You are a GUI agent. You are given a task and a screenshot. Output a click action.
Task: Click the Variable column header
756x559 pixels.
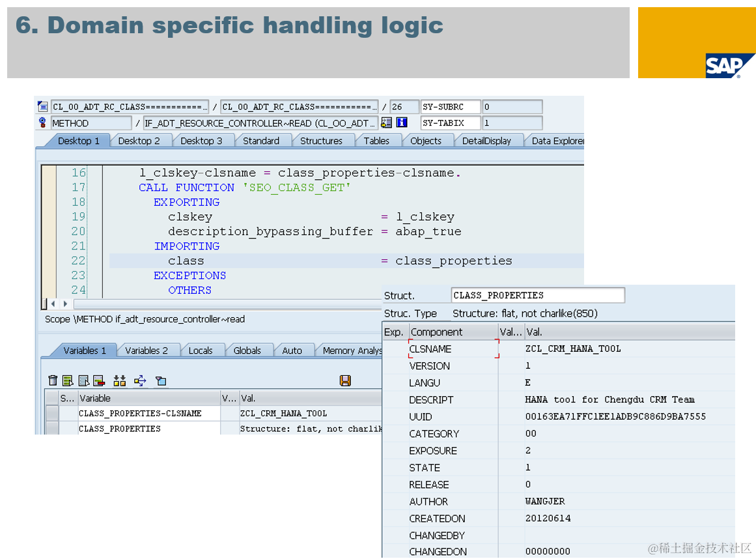pyautogui.click(x=149, y=398)
